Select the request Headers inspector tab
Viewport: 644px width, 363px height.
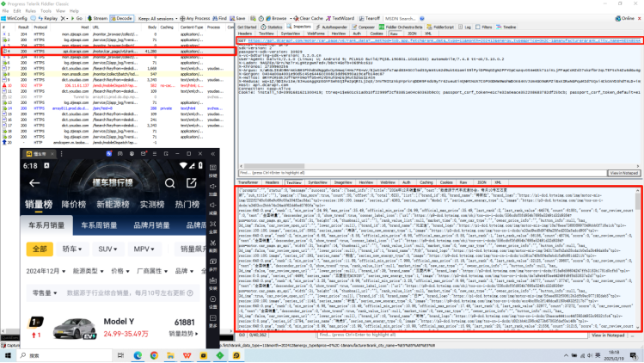[245, 34]
